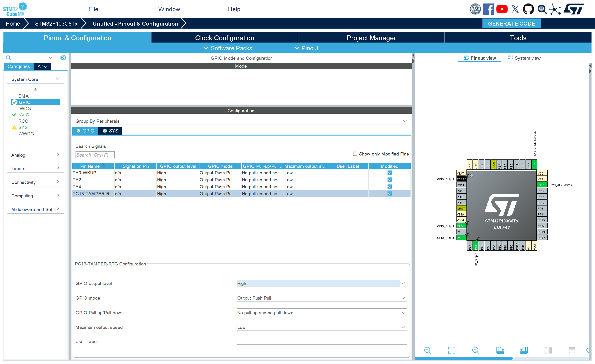Toggle Modified checkbox for PA4 row
The width and height of the screenshot is (595, 364).
pyautogui.click(x=390, y=187)
